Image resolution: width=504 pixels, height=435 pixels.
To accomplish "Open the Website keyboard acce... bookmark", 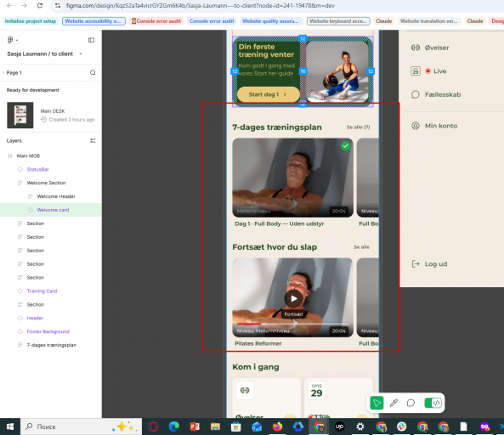I will (338, 21).
